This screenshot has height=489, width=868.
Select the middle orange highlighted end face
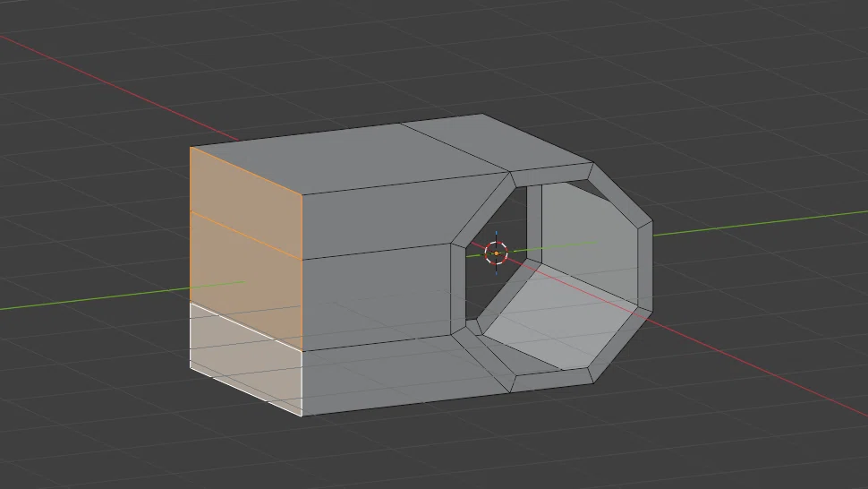tap(246, 280)
